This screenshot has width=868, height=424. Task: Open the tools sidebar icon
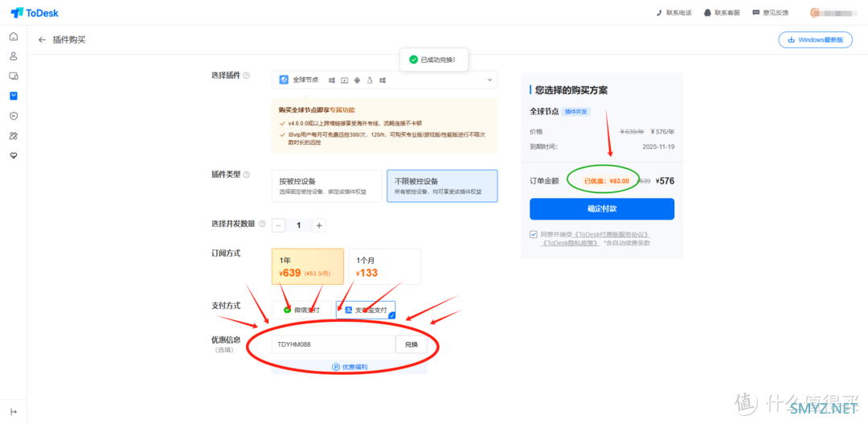[x=14, y=136]
